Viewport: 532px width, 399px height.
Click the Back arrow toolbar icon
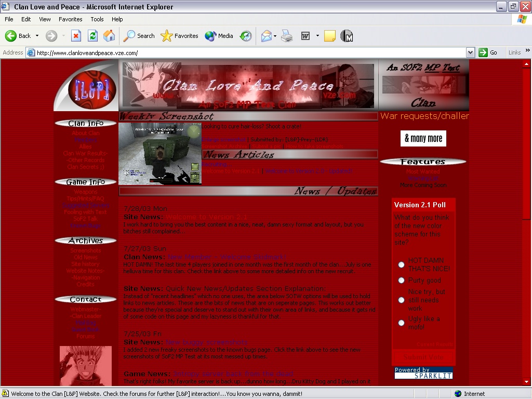pyautogui.click(x=11, y=36)
